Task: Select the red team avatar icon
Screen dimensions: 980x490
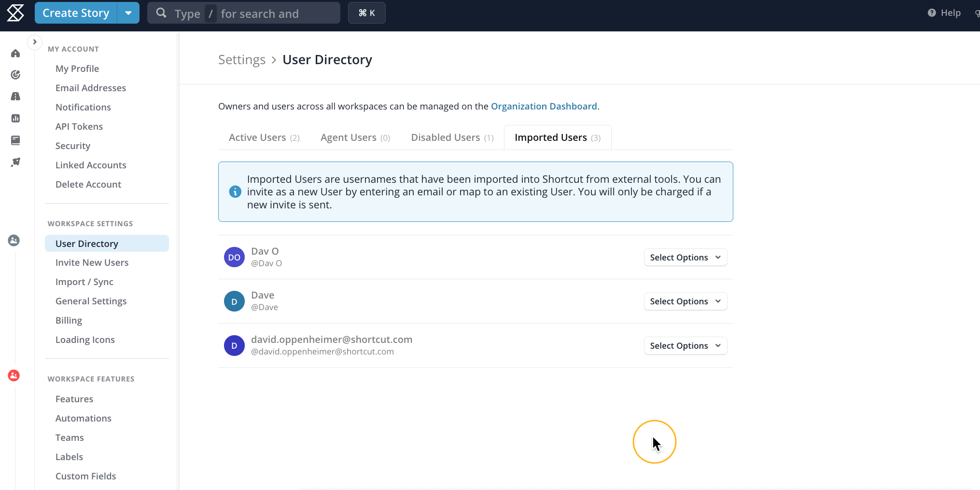Action: click(x=14, y=375)
